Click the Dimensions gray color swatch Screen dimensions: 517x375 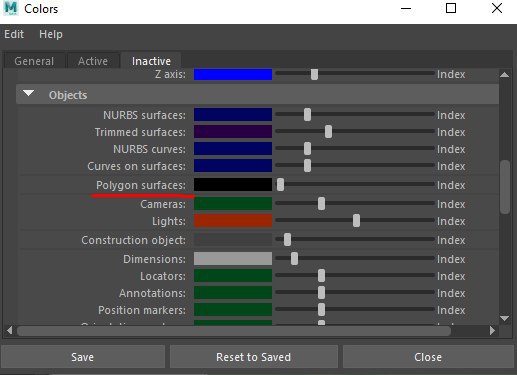[233, 259]
